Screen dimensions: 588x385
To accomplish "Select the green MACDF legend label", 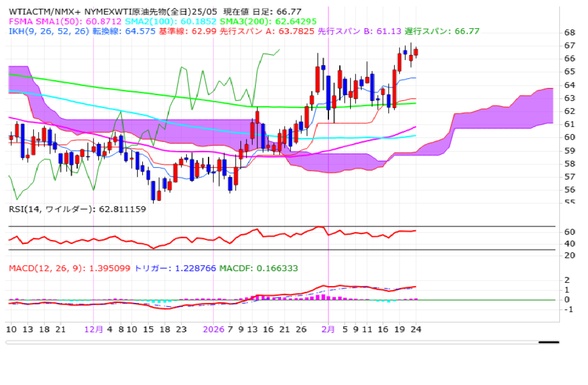I will (x=259, y=268).
